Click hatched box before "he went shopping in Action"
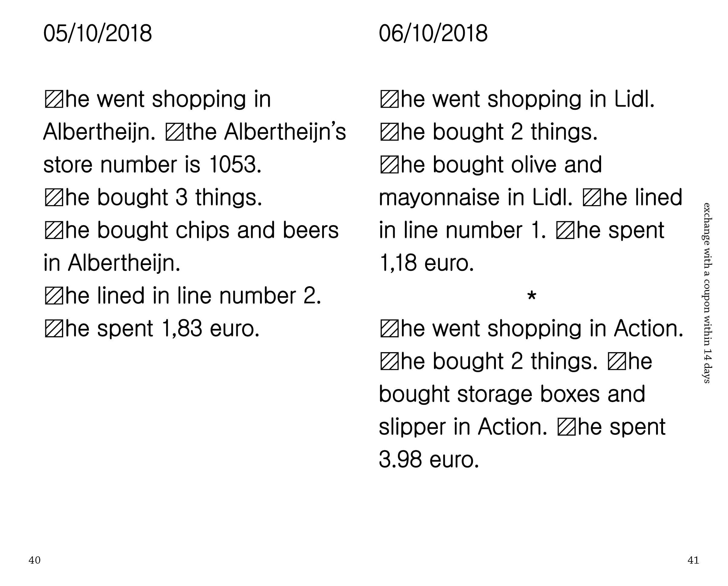728x586 pixels. click(x=389, y=329)
